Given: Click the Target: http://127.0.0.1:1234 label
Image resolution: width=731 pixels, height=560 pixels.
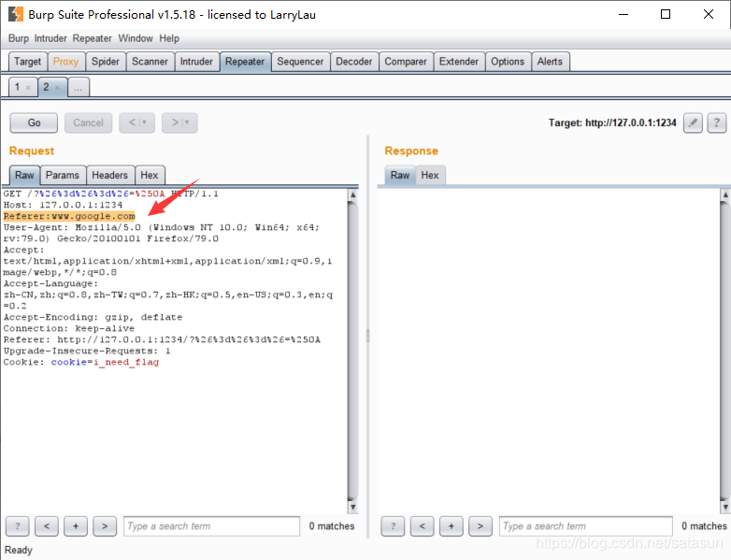Looking at the screenshot, I should point(612,123).
